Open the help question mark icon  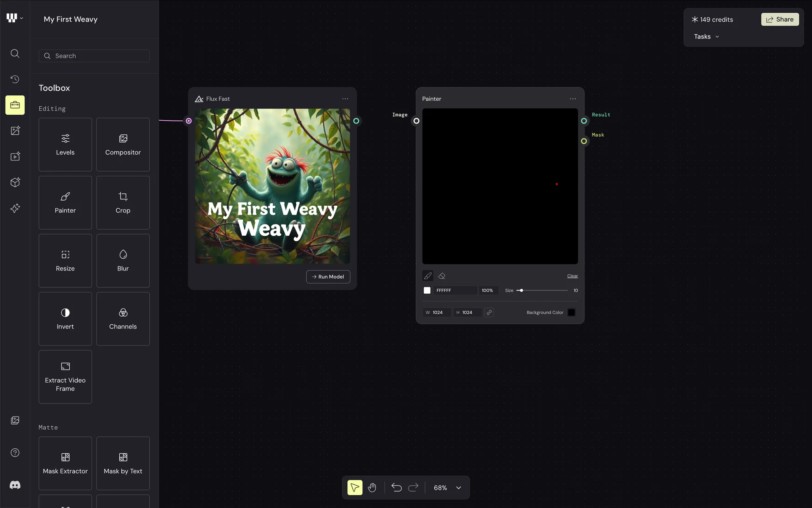(15, 453)
